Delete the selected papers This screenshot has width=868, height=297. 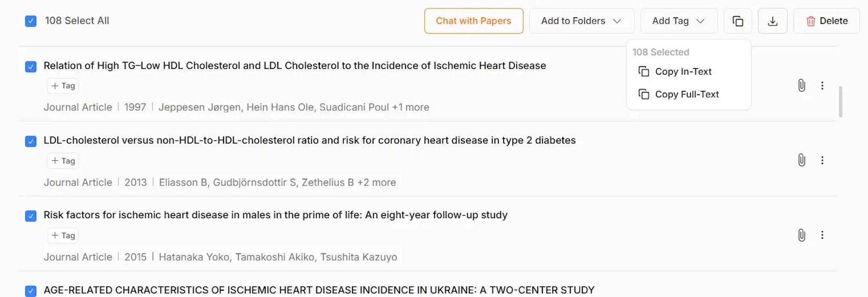[x=826, y=21]
